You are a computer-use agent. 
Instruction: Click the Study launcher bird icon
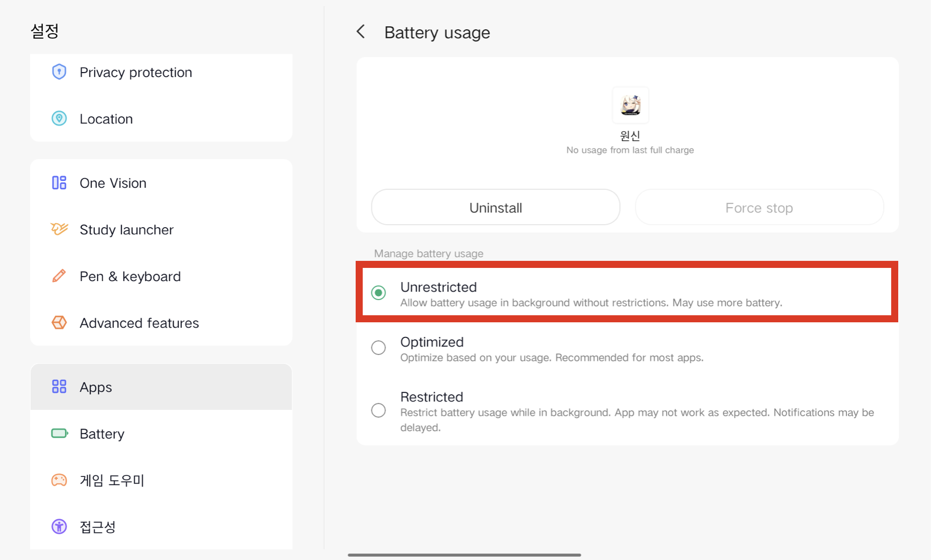(x=59, y=229)
